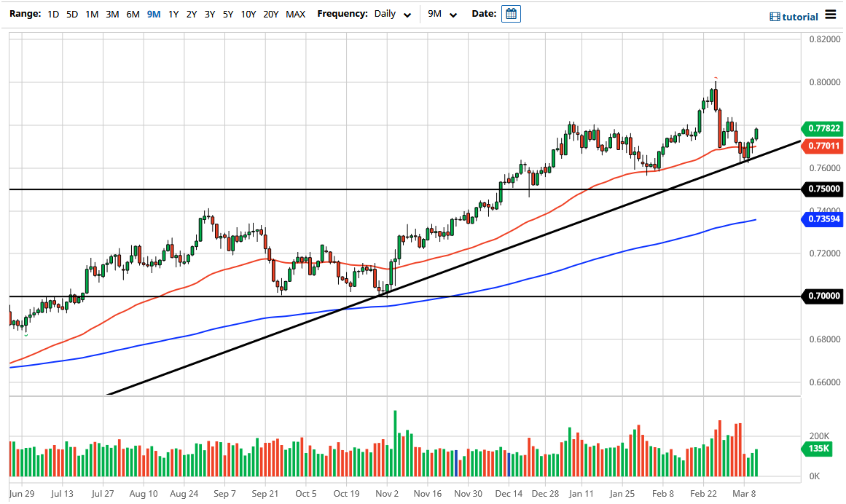Select the 20Y range

point(270,13)
